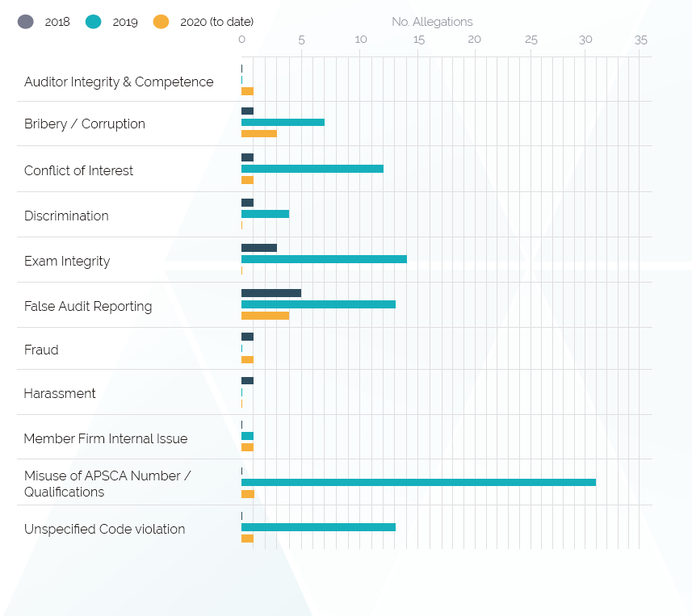Click the 'Fraud' category label
Viewport: 692px width, 616px height.
(x=41, y=350)
